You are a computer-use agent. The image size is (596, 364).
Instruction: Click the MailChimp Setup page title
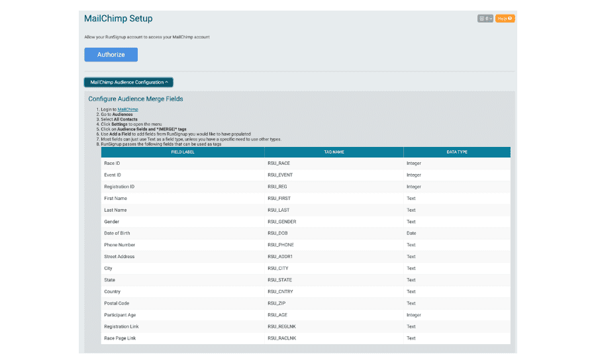point(119,19)
